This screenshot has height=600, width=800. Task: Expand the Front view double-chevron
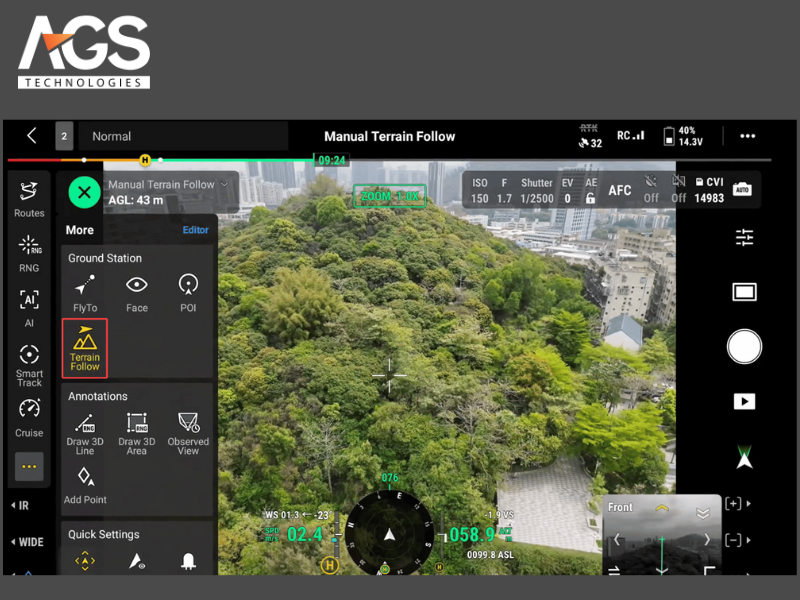[x=703, y=512]
